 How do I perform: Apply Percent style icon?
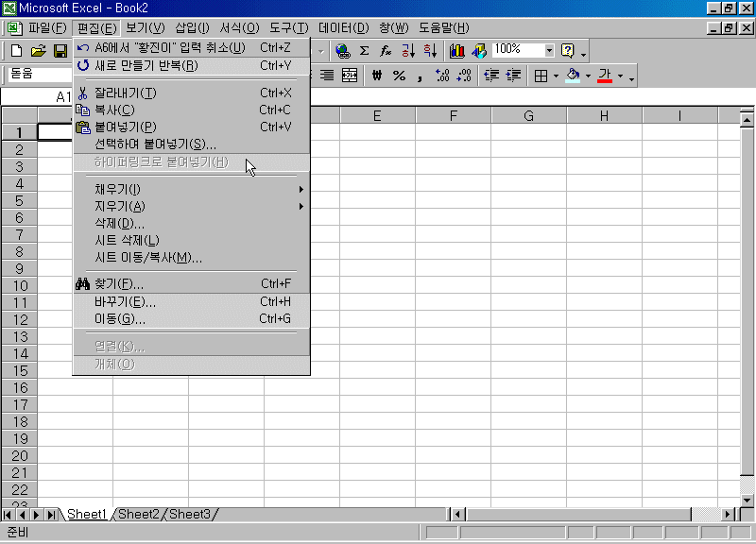pos(399,76)
